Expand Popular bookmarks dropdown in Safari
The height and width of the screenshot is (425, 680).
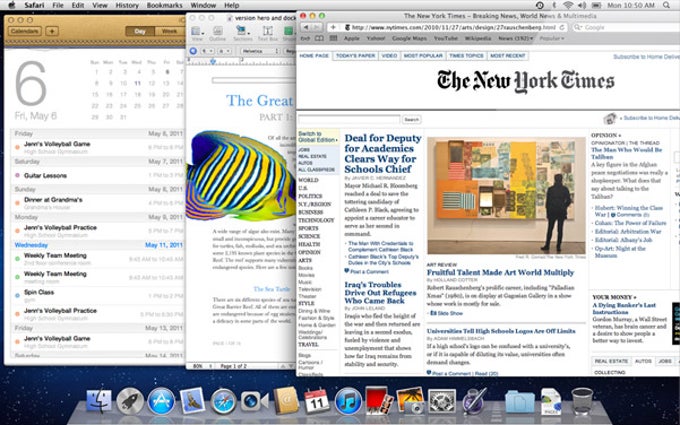(x=552, y=38)
